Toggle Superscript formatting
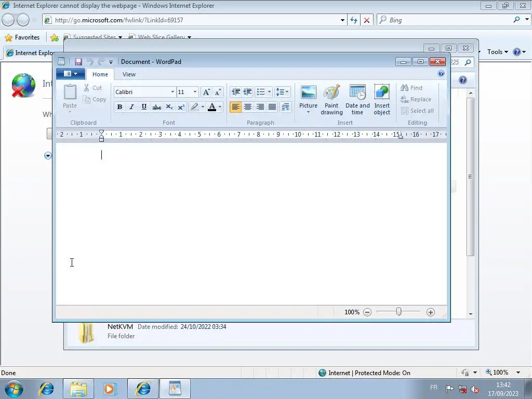The image size is (532, 399). point(181,107)
